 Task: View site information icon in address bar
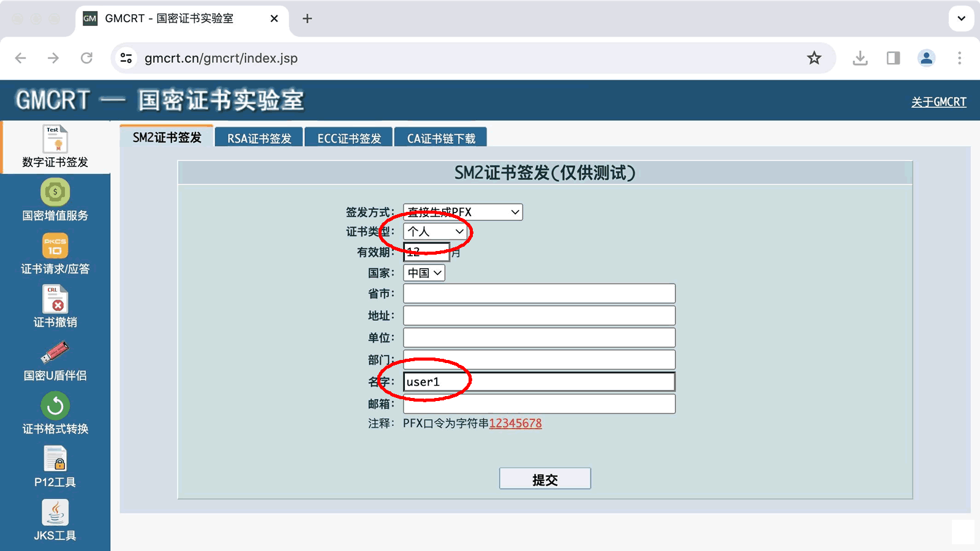coord(126,58)
